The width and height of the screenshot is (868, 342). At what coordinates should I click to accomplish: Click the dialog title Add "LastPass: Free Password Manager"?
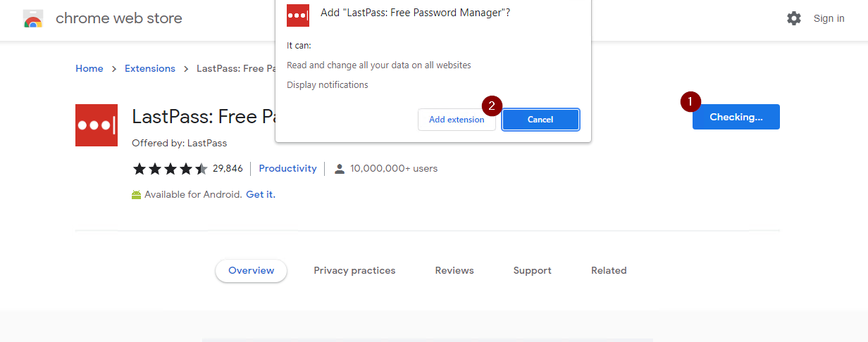click(x=416, y=13)
